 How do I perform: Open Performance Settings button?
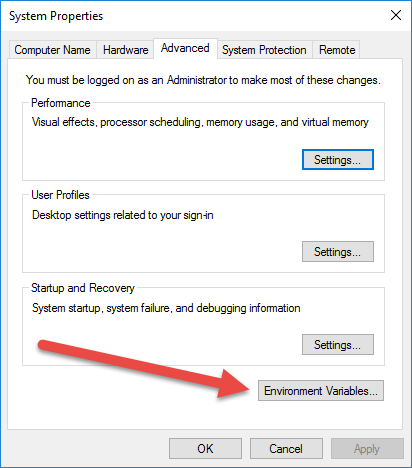[x=338, y=160]
